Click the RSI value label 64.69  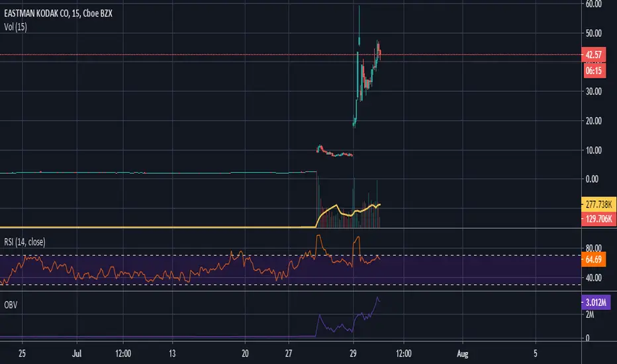(x=593, y=259)
